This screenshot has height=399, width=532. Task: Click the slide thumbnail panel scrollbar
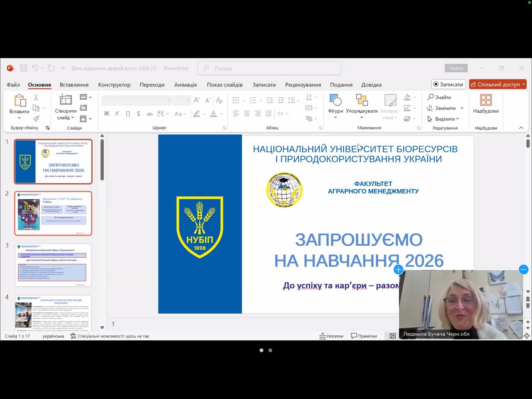tap(102, 160)
